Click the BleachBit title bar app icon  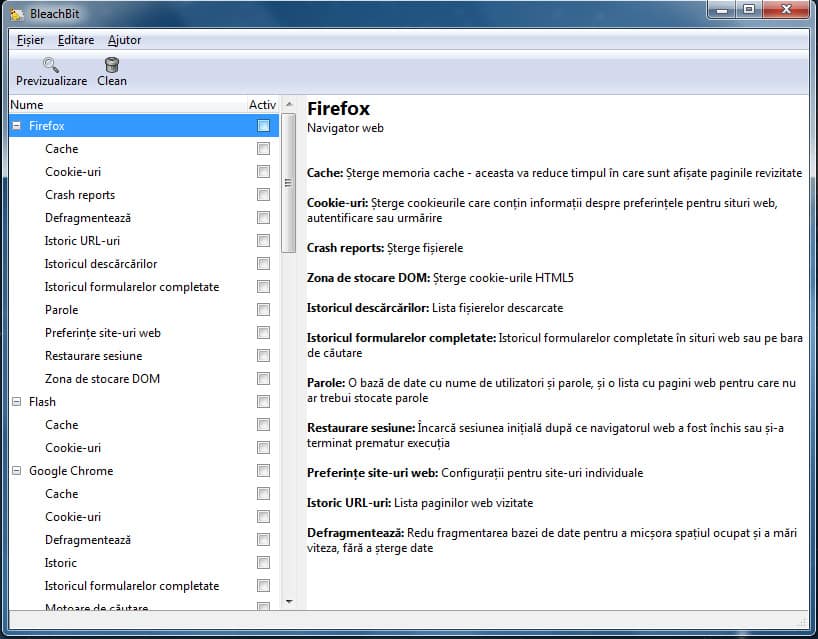click(x=17, y=14)
